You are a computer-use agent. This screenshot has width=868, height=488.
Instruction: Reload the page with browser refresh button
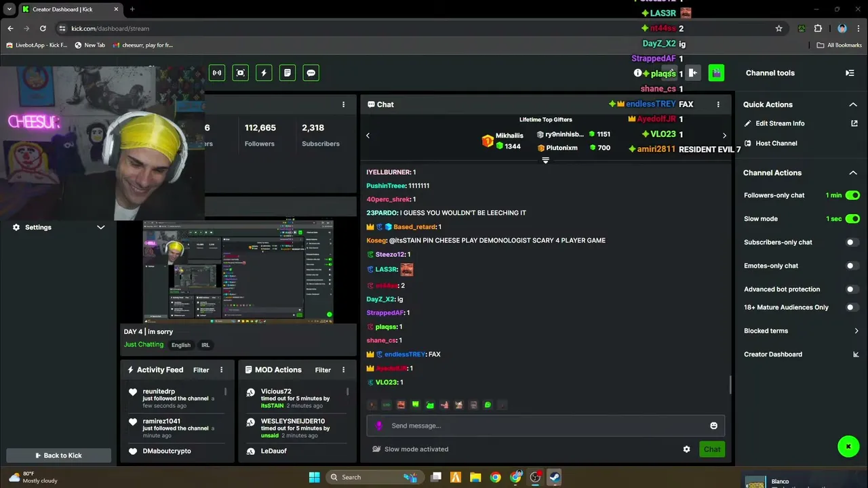coord(43,28)
